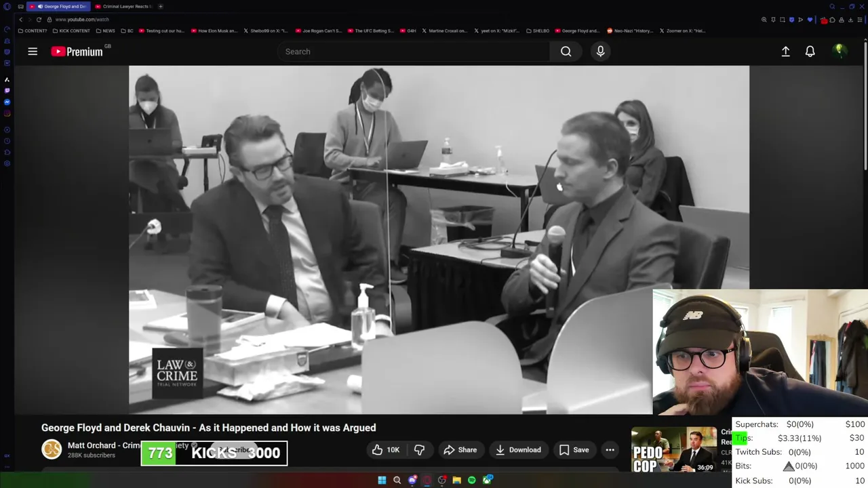Save the video to a playlist

coord(574,450)
